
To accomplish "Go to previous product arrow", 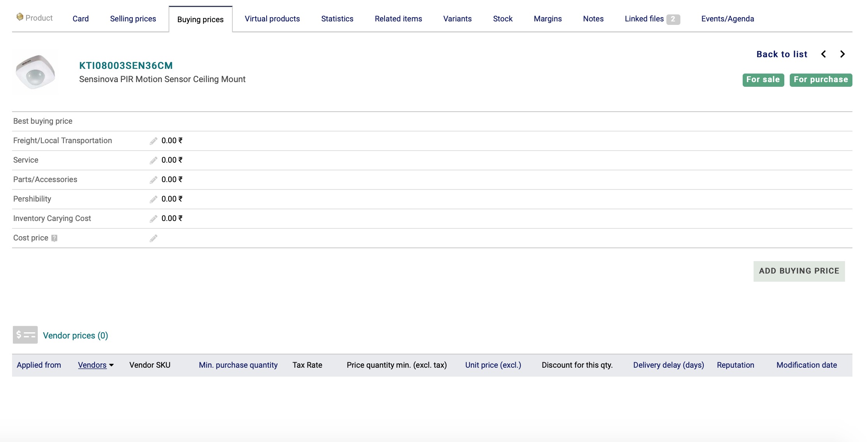I will click(824, 54).
